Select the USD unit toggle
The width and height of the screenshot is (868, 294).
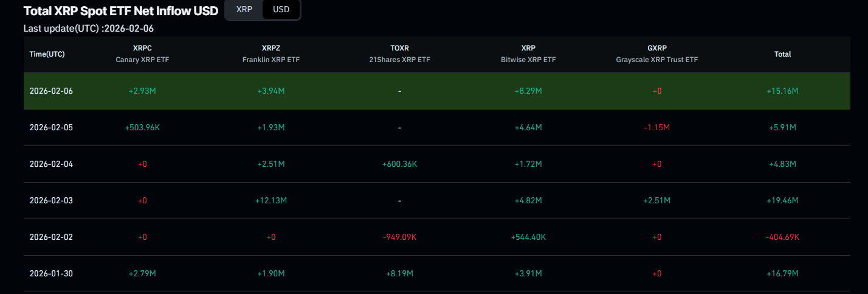pyautogui.click(x=281, y=10)
